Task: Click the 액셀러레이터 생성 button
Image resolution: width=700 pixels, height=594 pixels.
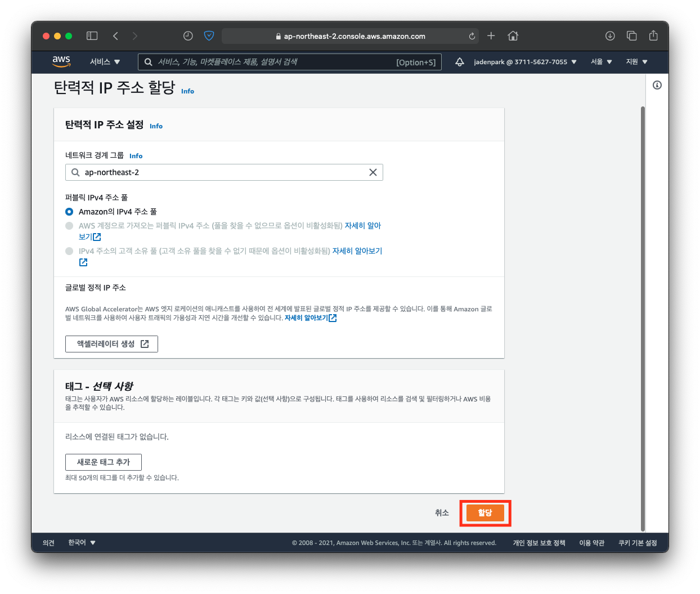Action: pos(111,344)
